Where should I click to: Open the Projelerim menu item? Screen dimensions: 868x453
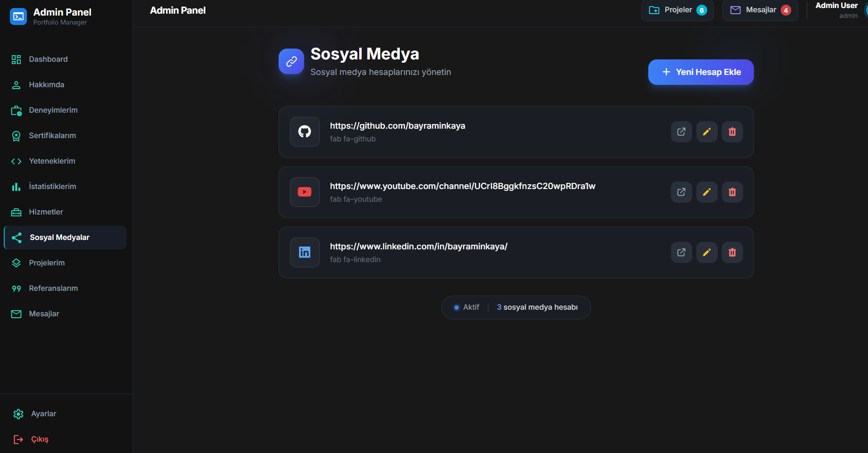[x=65, y=263]
